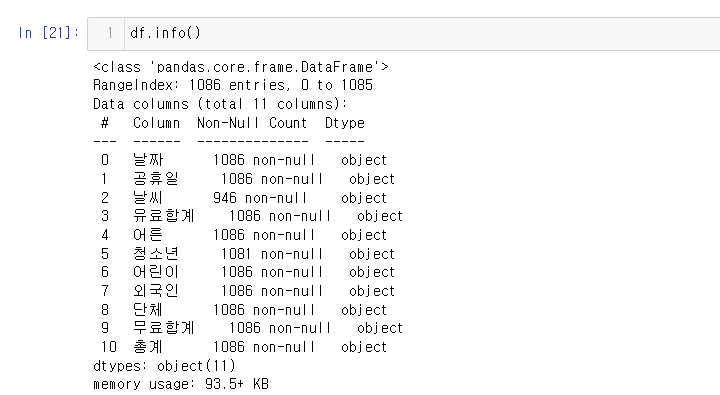Image resolution: width=720 pixels, height=395 pixels.
Task: Click the 'Column' header text
Action: click(157, 123)
